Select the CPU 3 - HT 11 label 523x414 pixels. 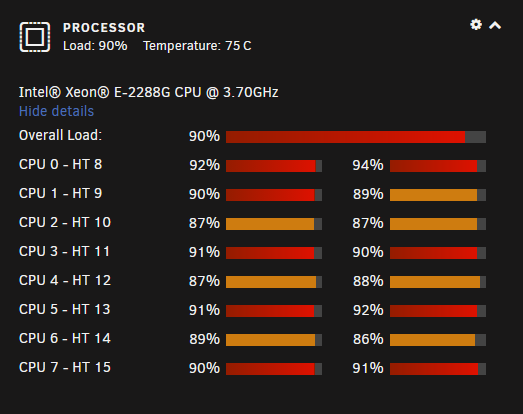pyautogui.click(x=64, y=251)
